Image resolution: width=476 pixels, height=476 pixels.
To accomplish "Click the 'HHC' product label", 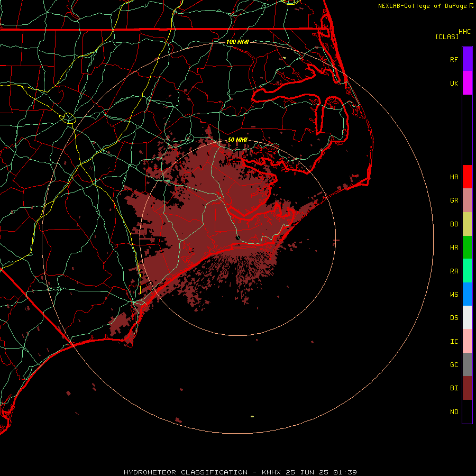I will click(x=464, y=32).
